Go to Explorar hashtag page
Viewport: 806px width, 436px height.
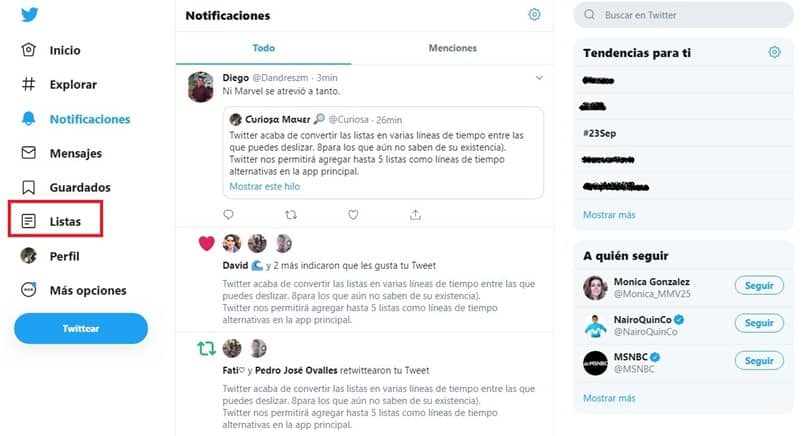[x=59, y=84]
